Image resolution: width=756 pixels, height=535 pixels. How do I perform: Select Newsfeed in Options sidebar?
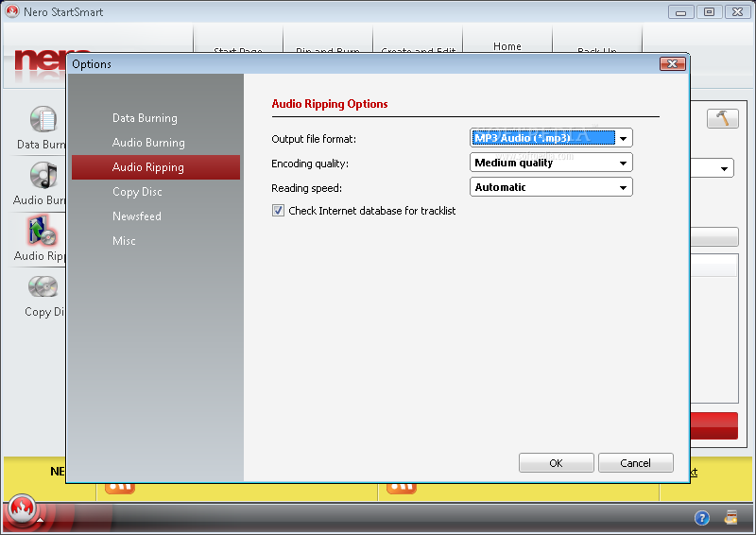pos(137,216)
